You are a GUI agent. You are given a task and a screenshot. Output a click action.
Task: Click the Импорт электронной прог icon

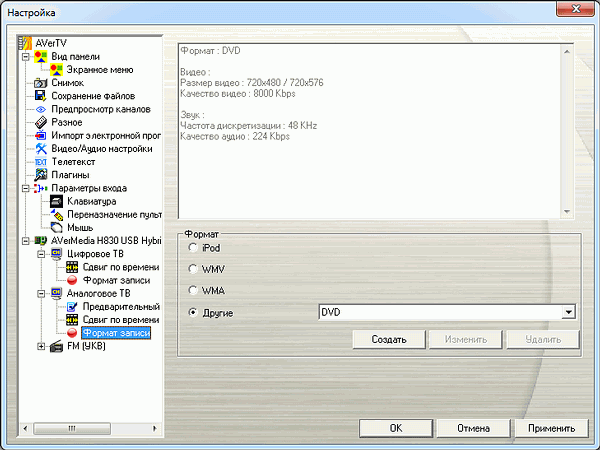41,135
